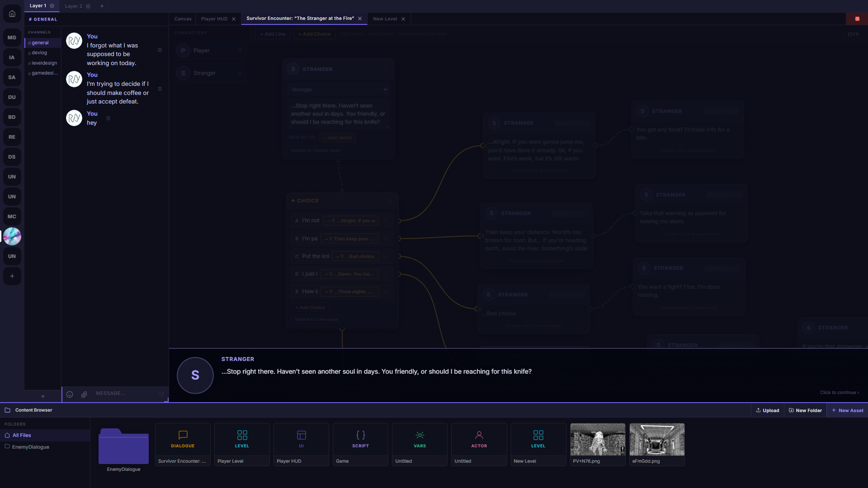Stop the dialogue preview with red button

pos(857,19)
